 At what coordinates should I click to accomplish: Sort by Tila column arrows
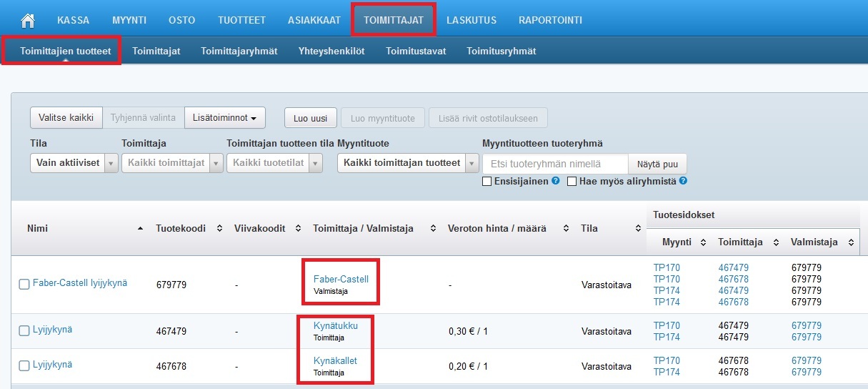pos(638,229)
